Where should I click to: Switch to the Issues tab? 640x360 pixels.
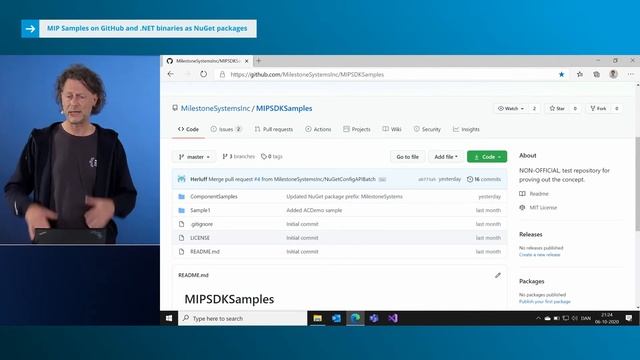click(x=227, y=129)
